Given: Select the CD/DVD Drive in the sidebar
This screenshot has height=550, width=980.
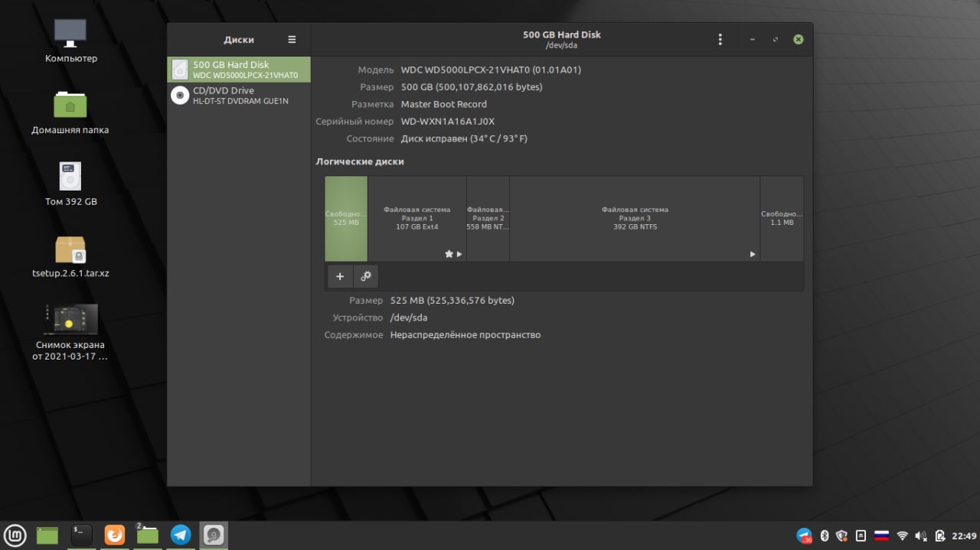Looking at the screenshot, I should pyautogui.click(x=239, y=95).
